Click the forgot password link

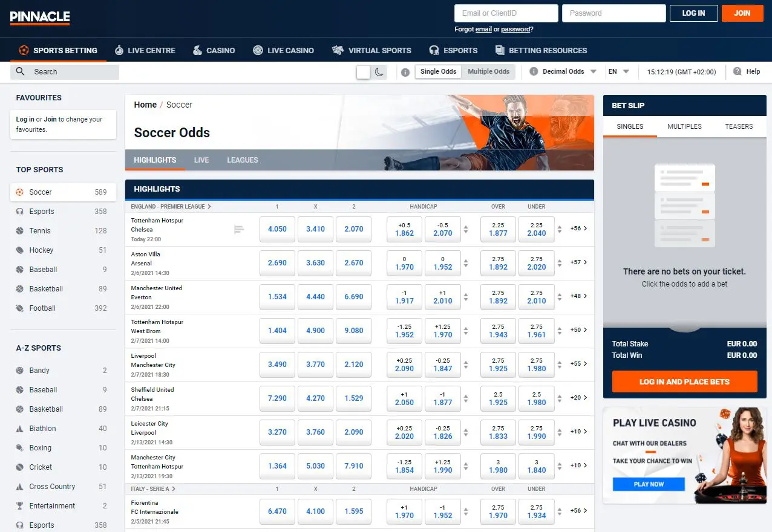click(x=515, y=29)
